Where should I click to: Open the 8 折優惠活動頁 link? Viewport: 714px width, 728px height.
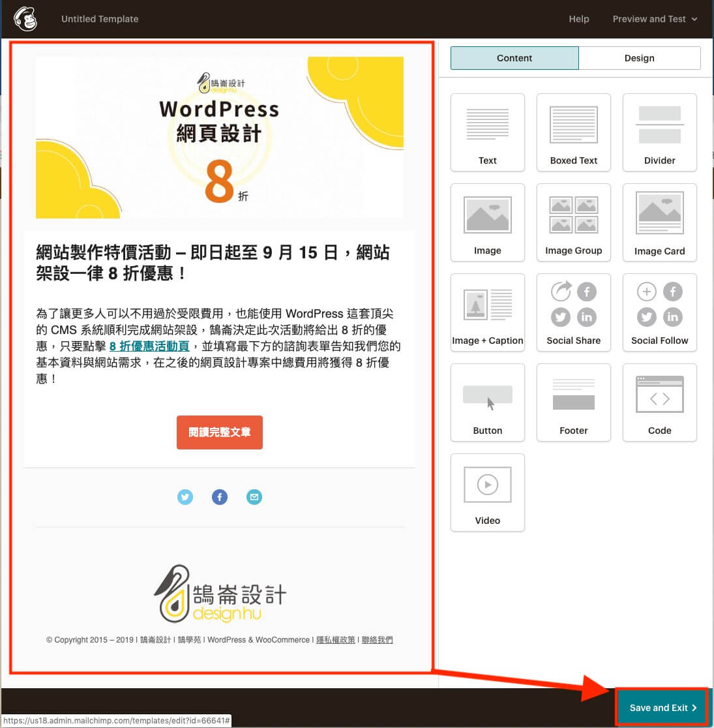pos(149,346)
